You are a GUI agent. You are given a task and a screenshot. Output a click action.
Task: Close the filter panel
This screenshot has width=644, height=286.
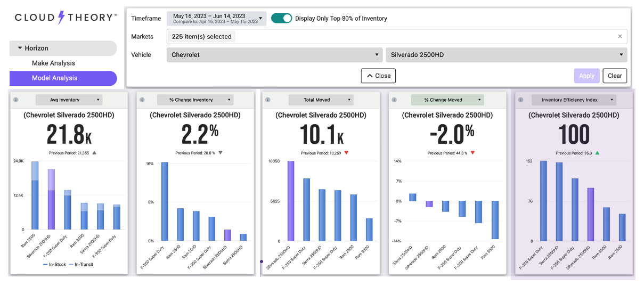(378, 76)
